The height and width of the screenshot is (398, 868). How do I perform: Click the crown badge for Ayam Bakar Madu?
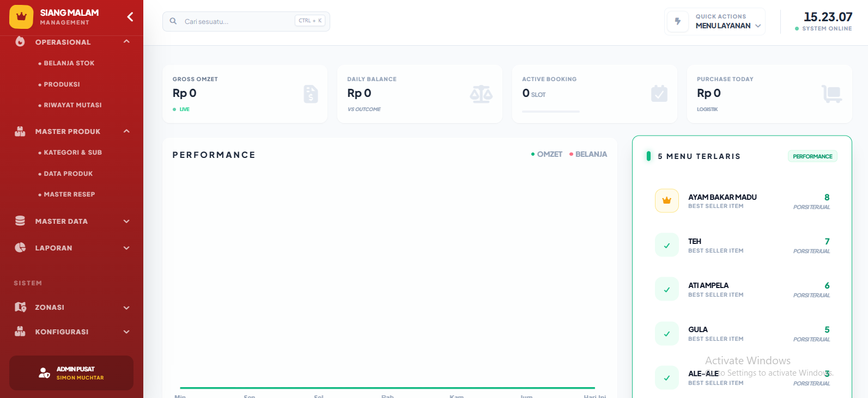pyautogui.click(x=667, y=200)
